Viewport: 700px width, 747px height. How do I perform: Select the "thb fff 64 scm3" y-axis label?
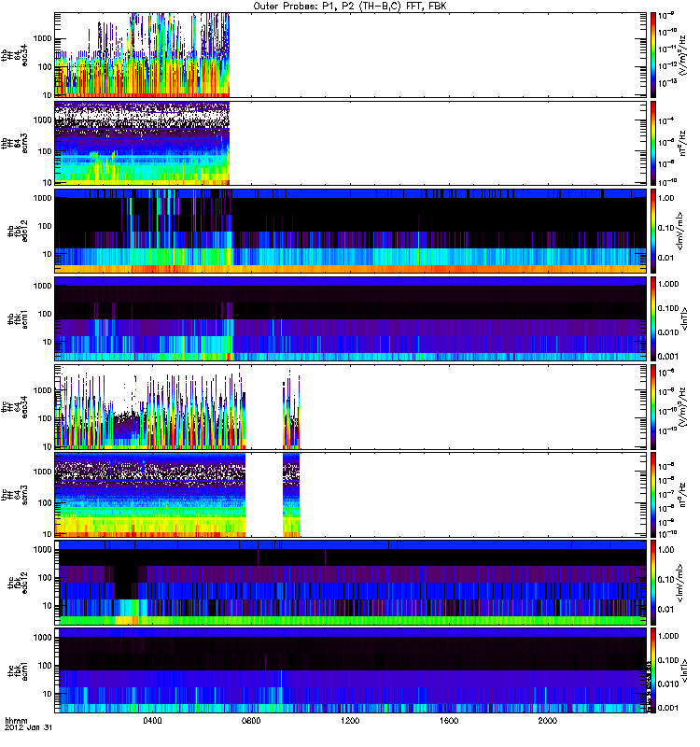[x=15, y=144]
